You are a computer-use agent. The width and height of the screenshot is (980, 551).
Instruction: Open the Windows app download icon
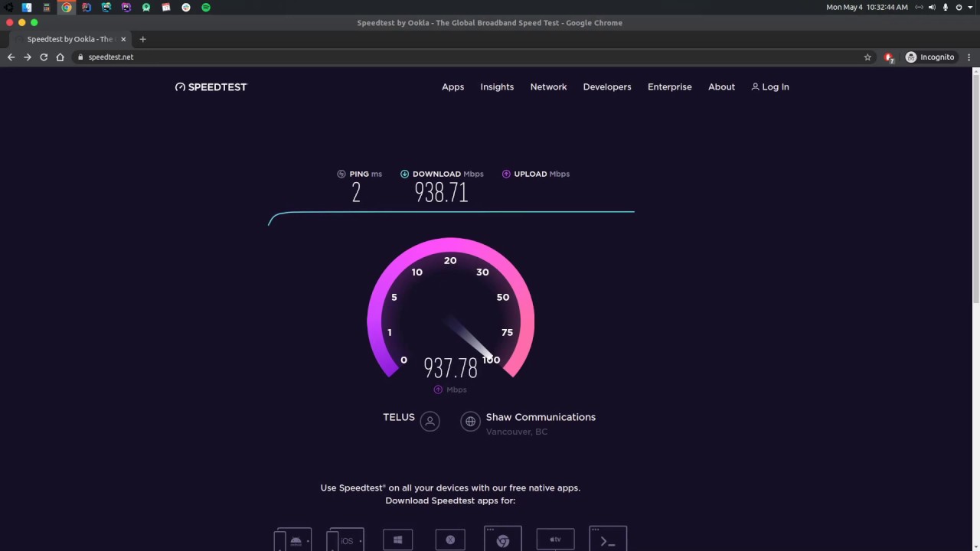click(397, 540)
